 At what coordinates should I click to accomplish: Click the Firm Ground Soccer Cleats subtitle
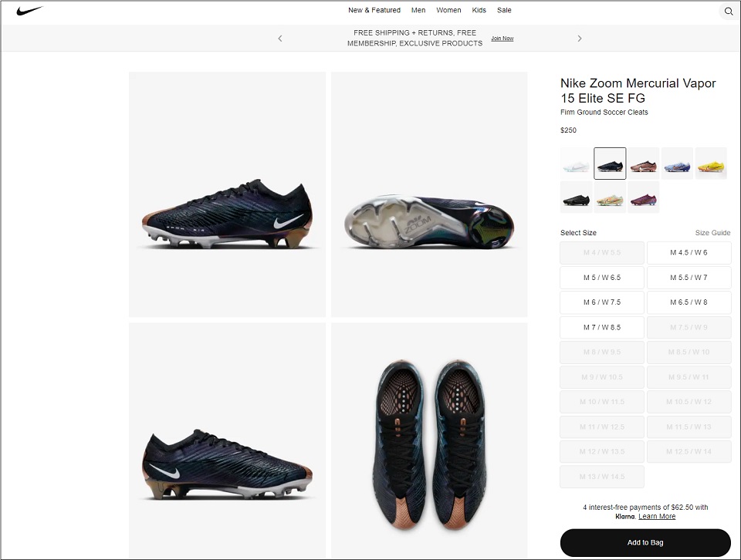click(x=604, y=112)
